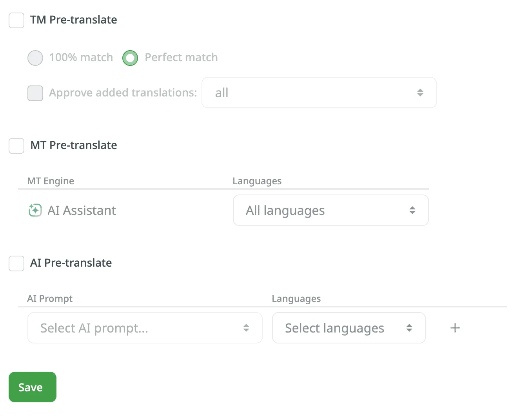Click the plus icon to add AI prompt row
Viewport: 532px width, 418px height.
click(x=455, y=328)
